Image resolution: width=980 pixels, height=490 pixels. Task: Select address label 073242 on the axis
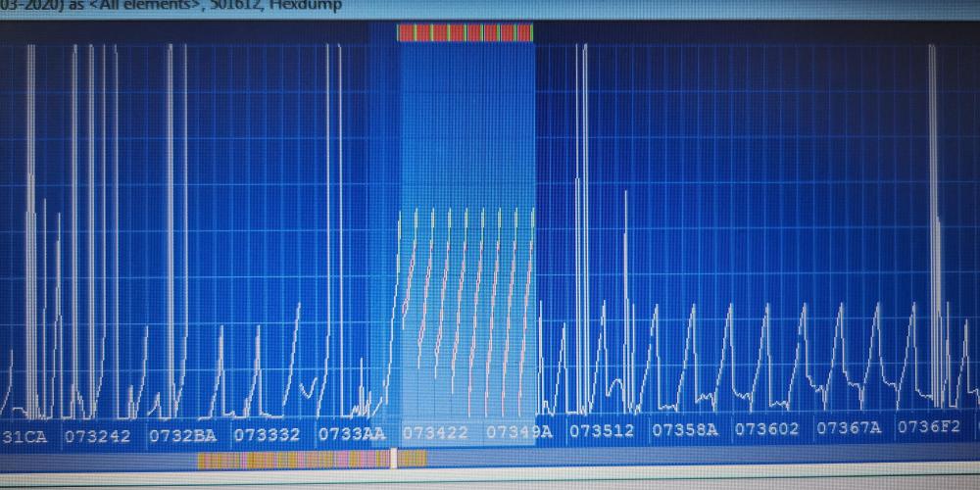coord(97,434)
